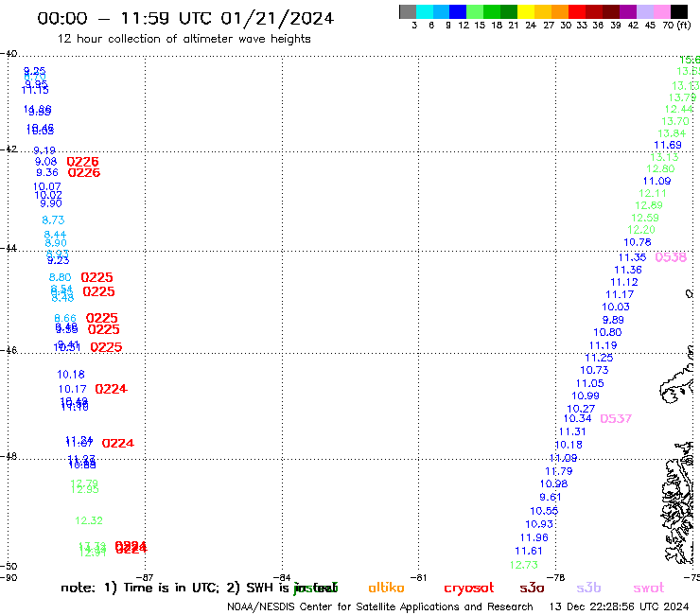Click the blue wave height 11.35
Screen dimensions: 700x615
click(632, 257)
